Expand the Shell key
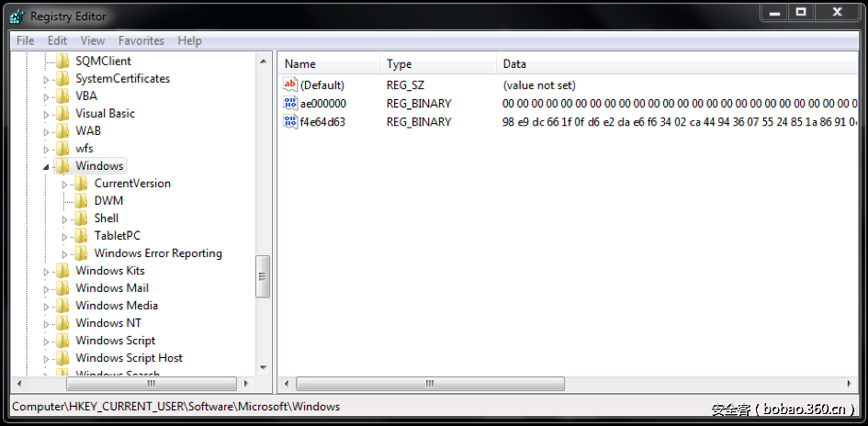The height and width of the screenshot is (426, 868). 65,219
